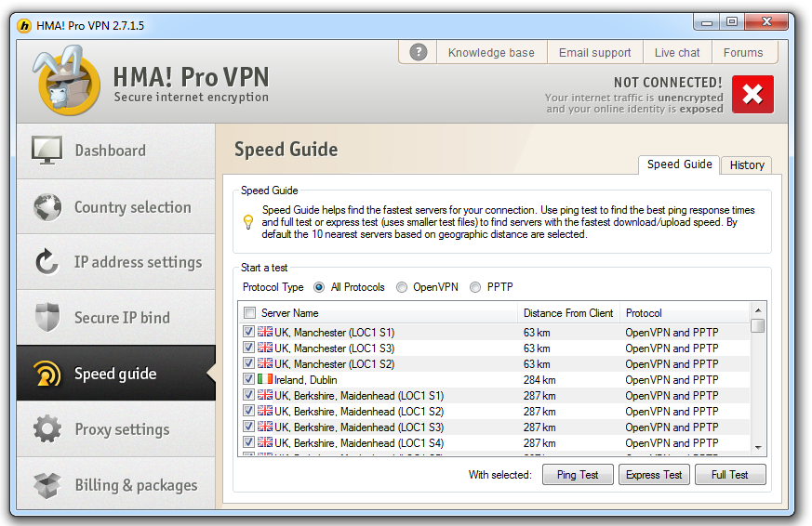Image resolution: width=812 pixels, height=526 pixels.
Task: Click the '63 km' cell for Manchester S1
Action: 537,333
